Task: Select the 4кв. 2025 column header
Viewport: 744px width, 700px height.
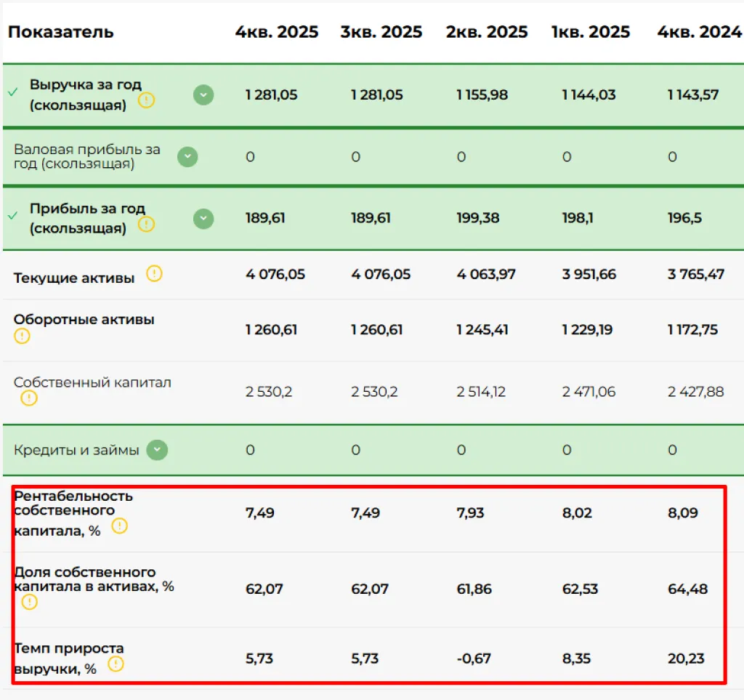Action: pyautogui.click(x=276, y=32)
